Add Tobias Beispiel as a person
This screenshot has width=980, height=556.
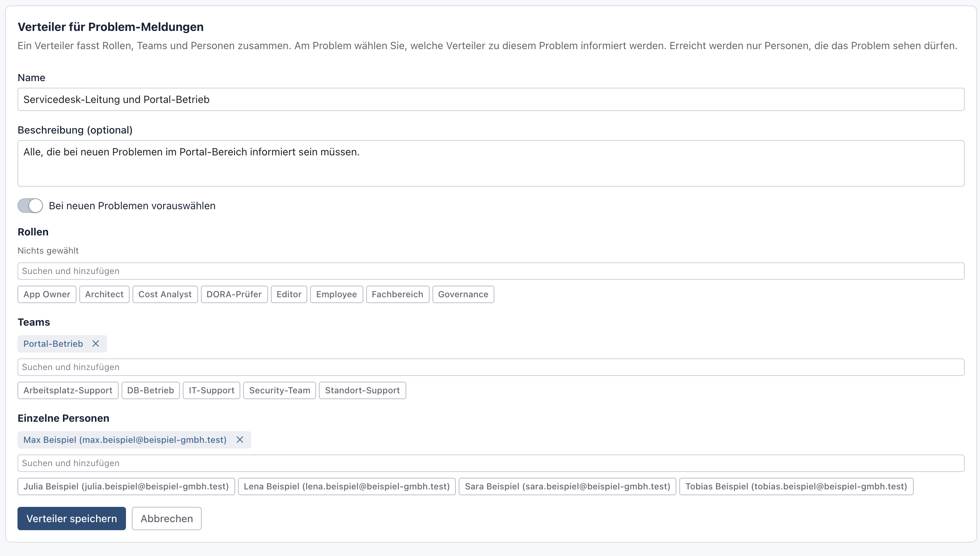click(796, 487)
